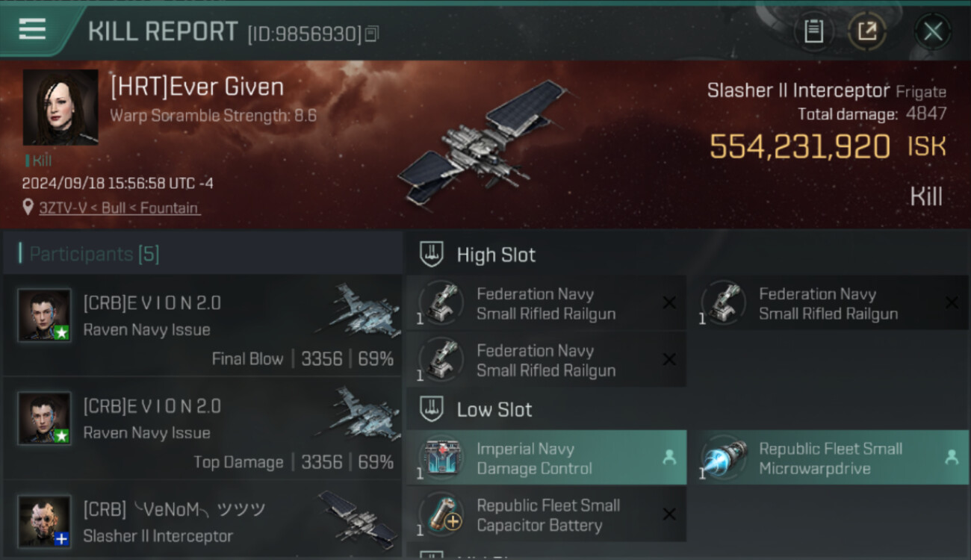Open the hamburger menu icon

coord(32,29)
